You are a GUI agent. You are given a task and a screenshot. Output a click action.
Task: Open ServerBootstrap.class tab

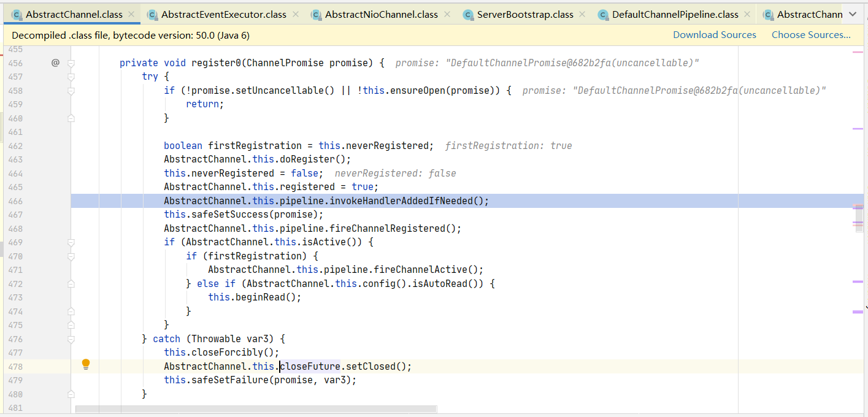[525, 14]
